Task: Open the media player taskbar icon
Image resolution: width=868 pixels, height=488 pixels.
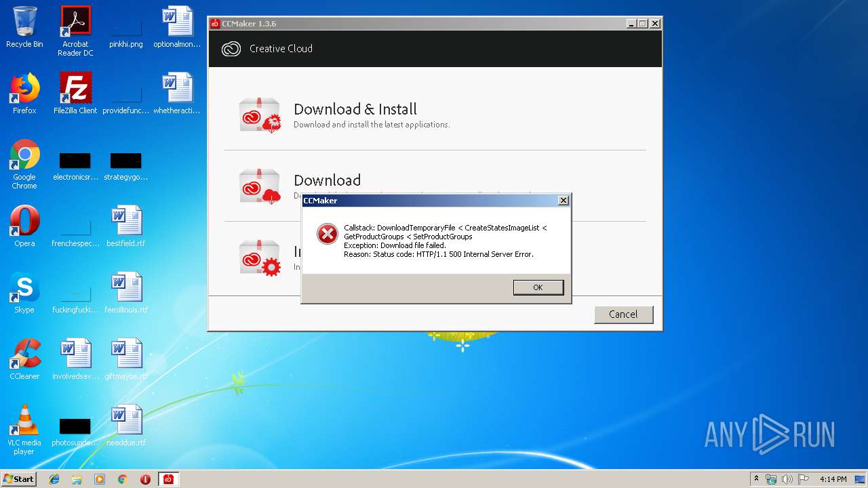Action: (100, 479)
